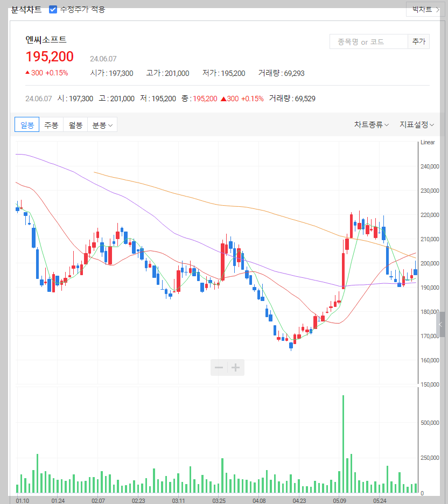
Task: Click the 01.10 date axis label
Action: [x=23, y=501]
